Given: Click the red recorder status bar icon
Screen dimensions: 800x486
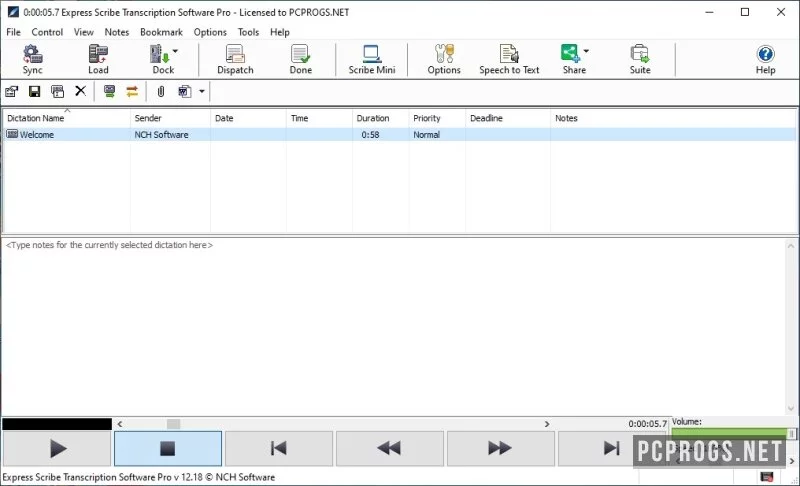Looking at the screenshot, I should point(767,477).
